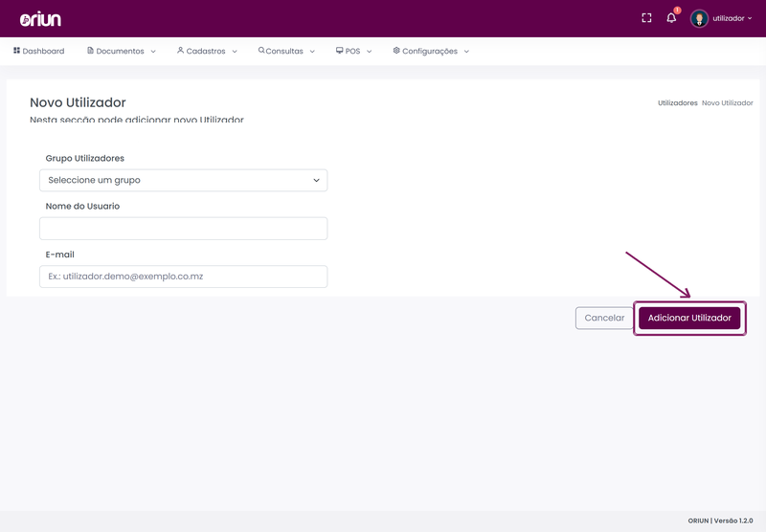The image size is (766, 532).
Task: Click the Dashboard grid icon
Action: [16, 51]
